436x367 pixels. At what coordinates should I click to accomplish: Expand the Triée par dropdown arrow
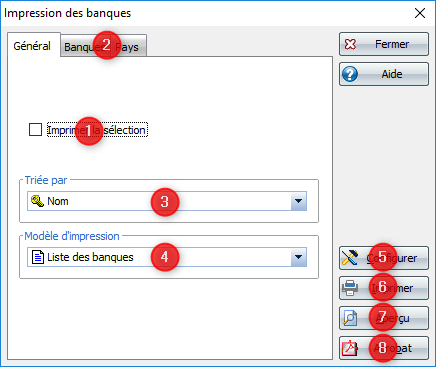(x=298, y=201)
